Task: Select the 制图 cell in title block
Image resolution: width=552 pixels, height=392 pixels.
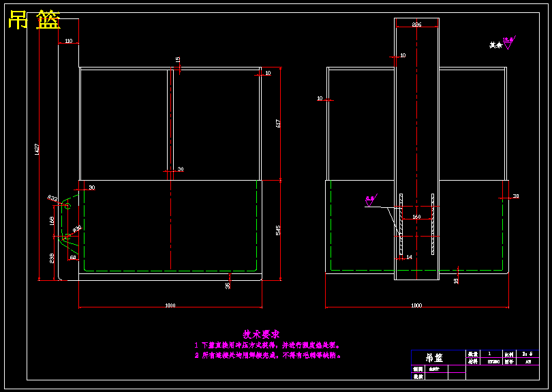Action: (418, 369)
